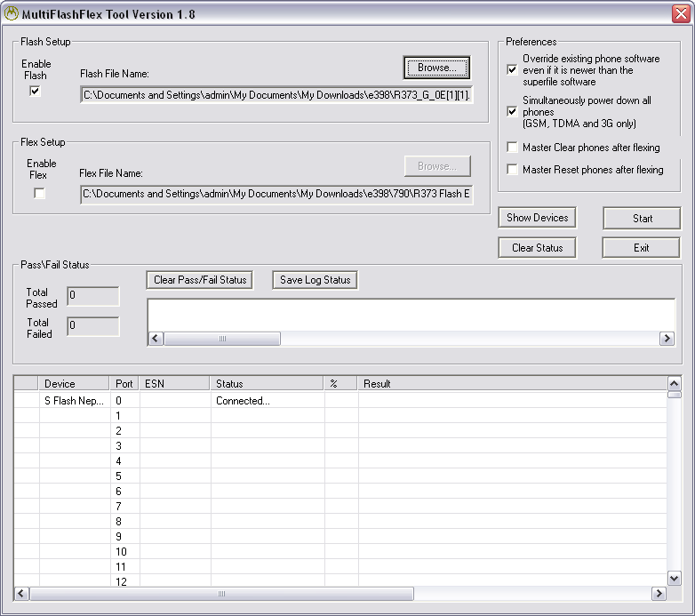
Task: Click left arrow of log box scrollbar
Action: coord(156,339)
